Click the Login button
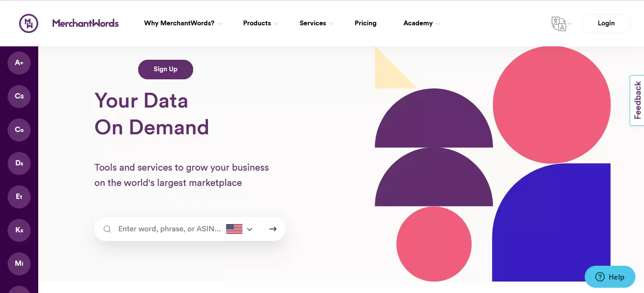This screenshot has width=644, height=293. pyautogui.click(x=606, y=23)
